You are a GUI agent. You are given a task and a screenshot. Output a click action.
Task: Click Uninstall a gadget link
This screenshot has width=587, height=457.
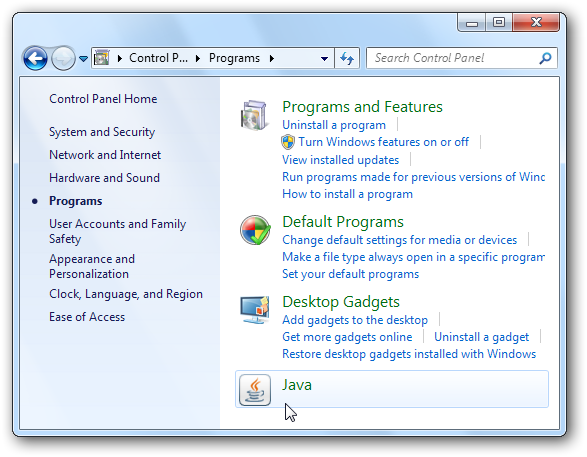(x=481, y=337)
